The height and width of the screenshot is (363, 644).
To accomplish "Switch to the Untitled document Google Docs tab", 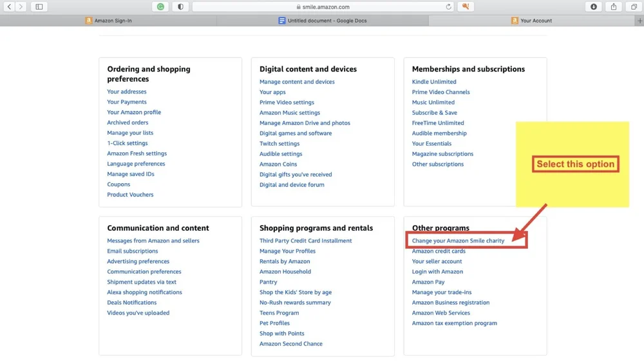I will (323, 21).
